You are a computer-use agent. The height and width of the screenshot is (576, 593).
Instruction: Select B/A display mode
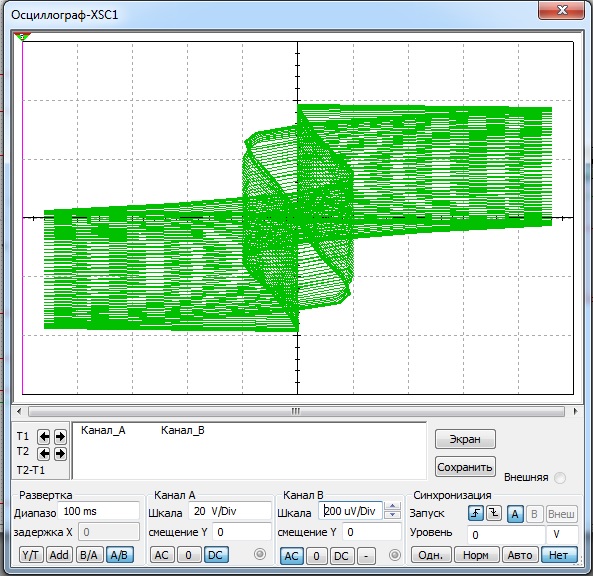click(89, 555)
